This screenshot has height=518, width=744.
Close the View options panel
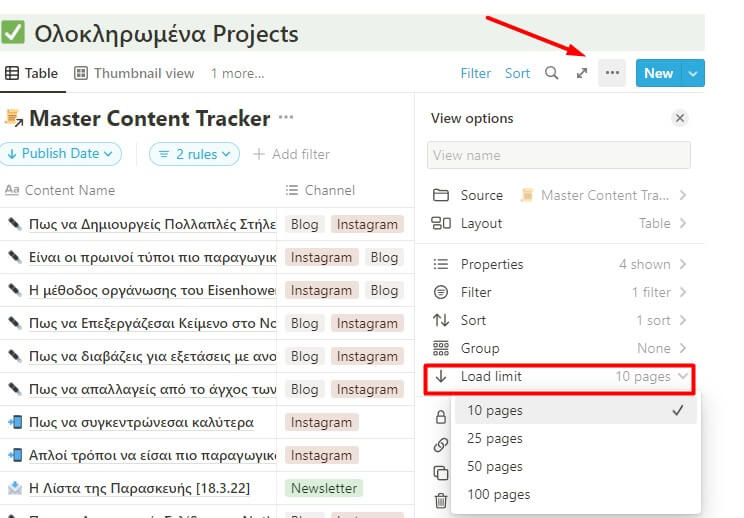pos(680,118)
